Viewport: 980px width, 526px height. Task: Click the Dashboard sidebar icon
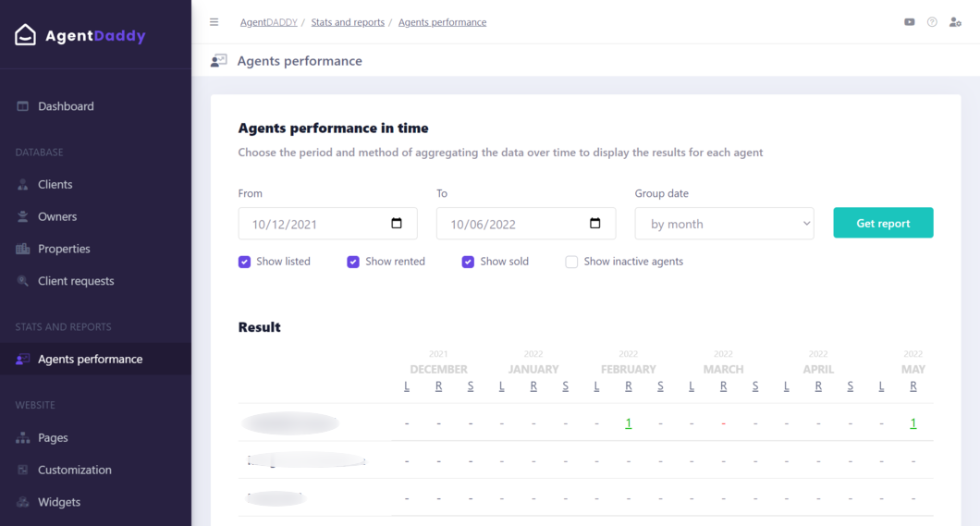22,106
